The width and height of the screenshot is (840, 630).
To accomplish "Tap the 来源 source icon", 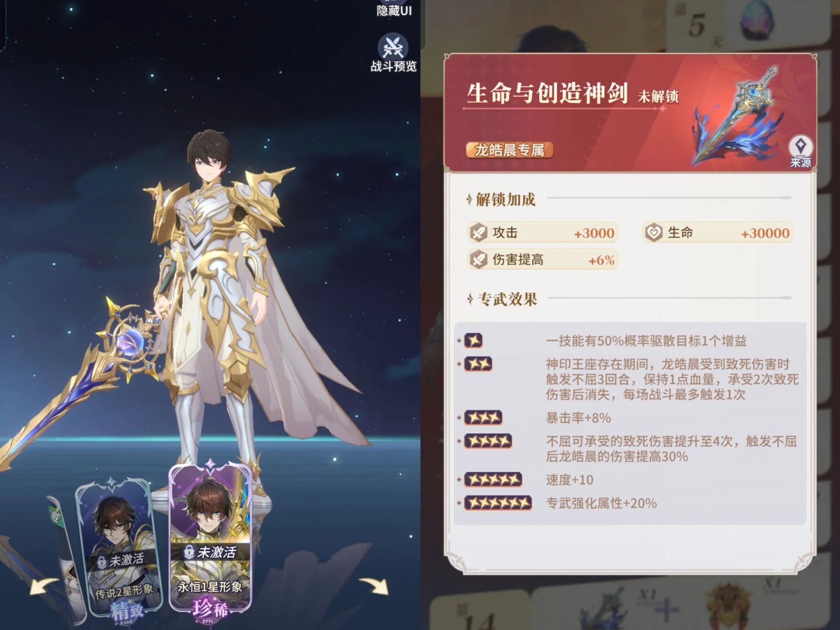I will point(801,152).
